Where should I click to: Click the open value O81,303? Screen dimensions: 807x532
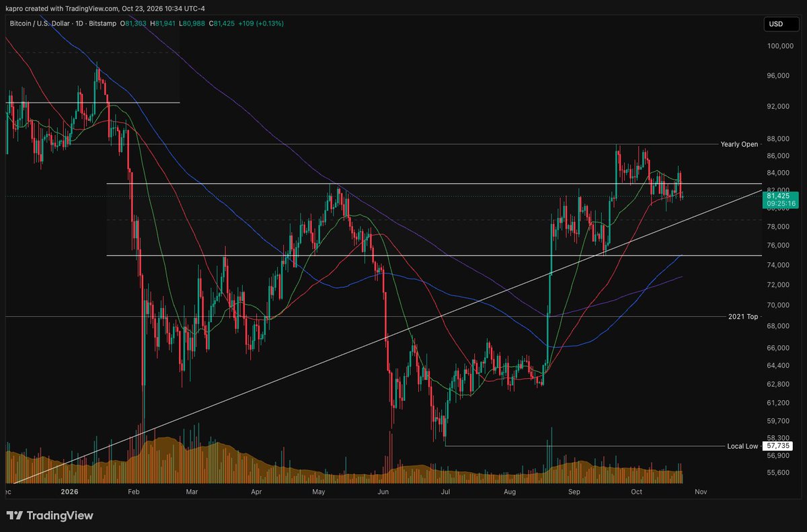click(x=133, y=24)
